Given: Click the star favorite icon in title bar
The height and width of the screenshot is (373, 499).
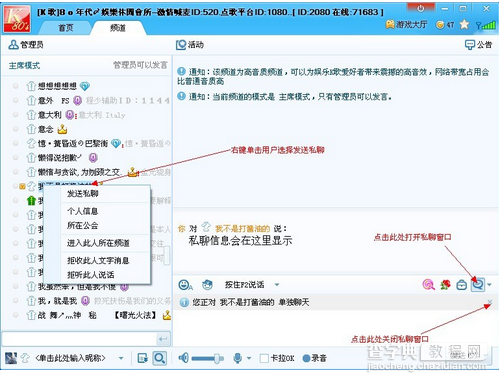Looking at the screenshot, I should pyautogui.click(x=464, y=24).
